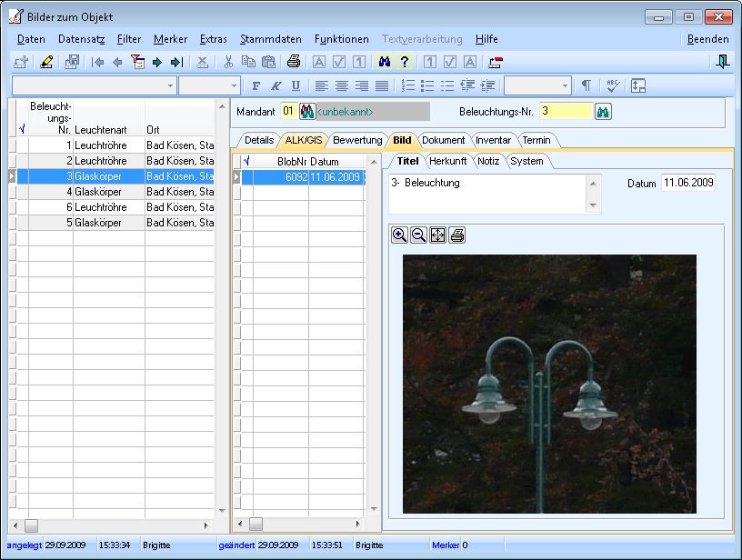Go to the next record green arrow
Viewport: 742px width, 560px height.
tap(157, 62)
